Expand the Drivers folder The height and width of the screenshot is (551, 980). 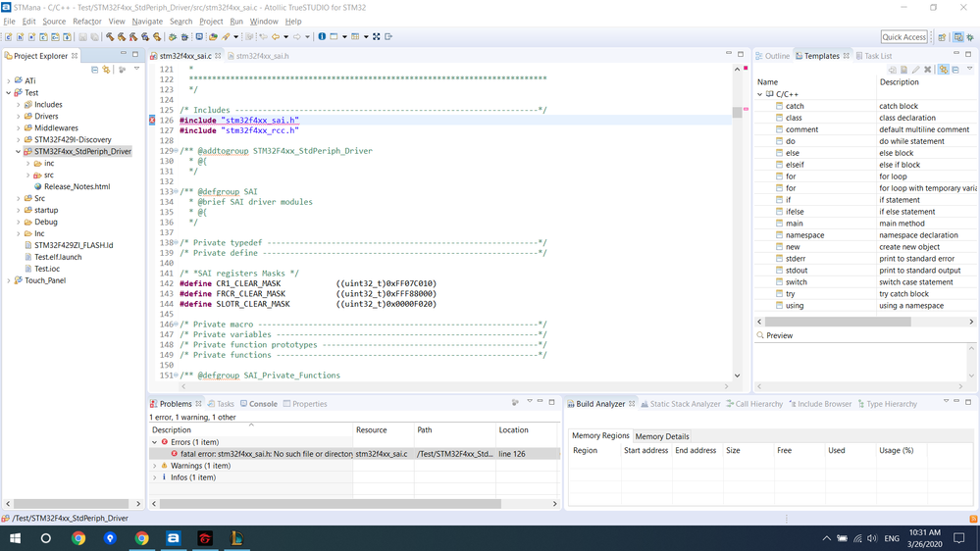[x=18, y=117]
